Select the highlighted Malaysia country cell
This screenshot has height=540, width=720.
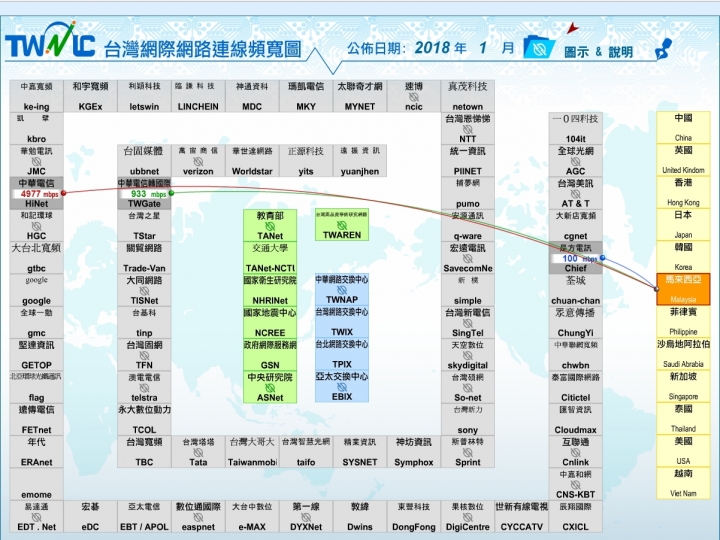point(683,289)
